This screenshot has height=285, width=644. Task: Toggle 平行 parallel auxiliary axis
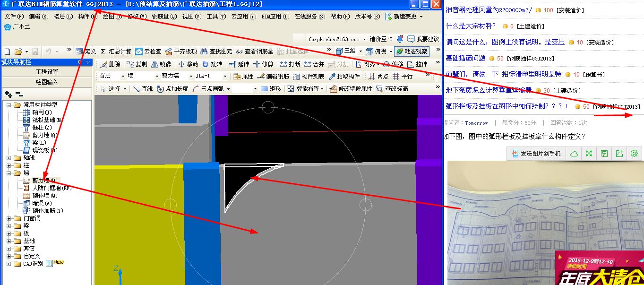[x=403, y=76]
